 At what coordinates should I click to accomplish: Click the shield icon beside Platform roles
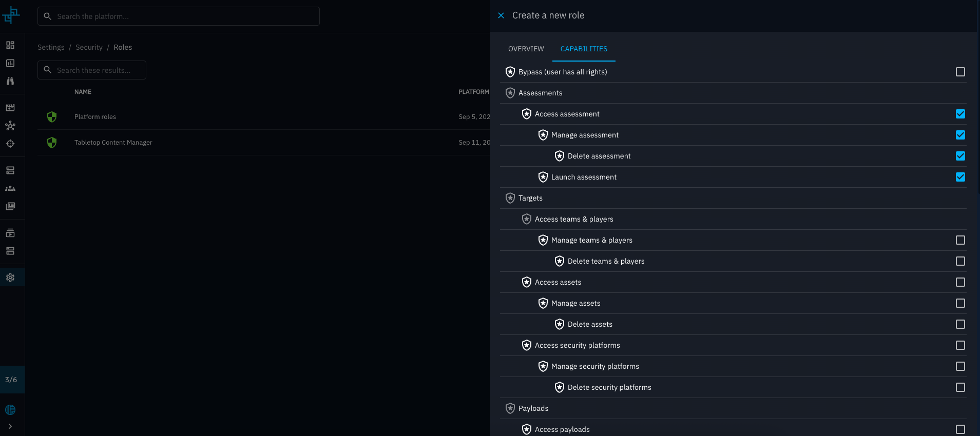pos(52,117)
